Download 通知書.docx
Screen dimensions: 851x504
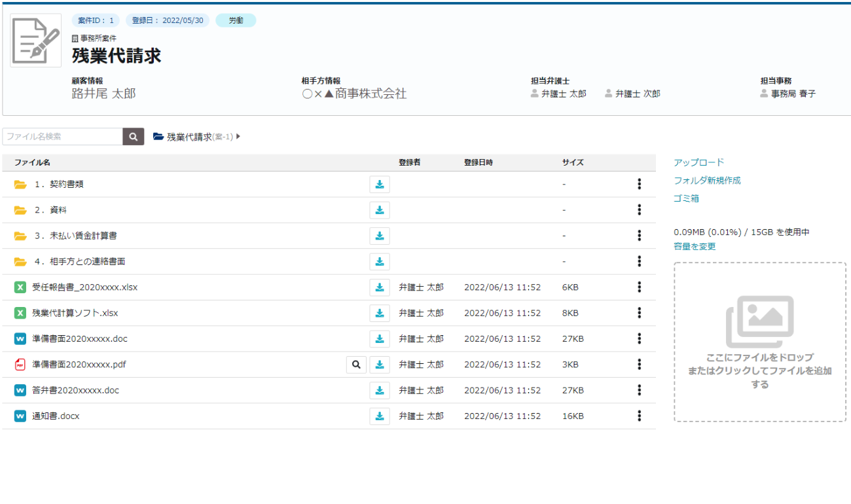pos(380,416)
